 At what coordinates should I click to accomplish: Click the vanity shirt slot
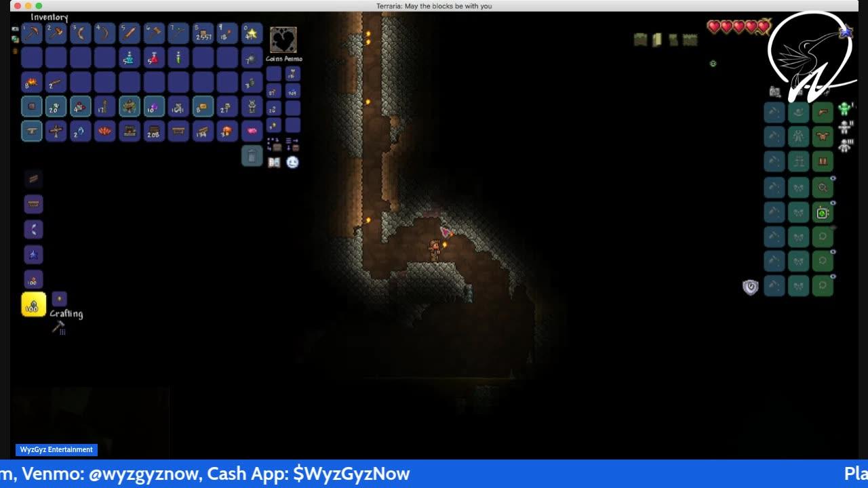tap(798, 137)
